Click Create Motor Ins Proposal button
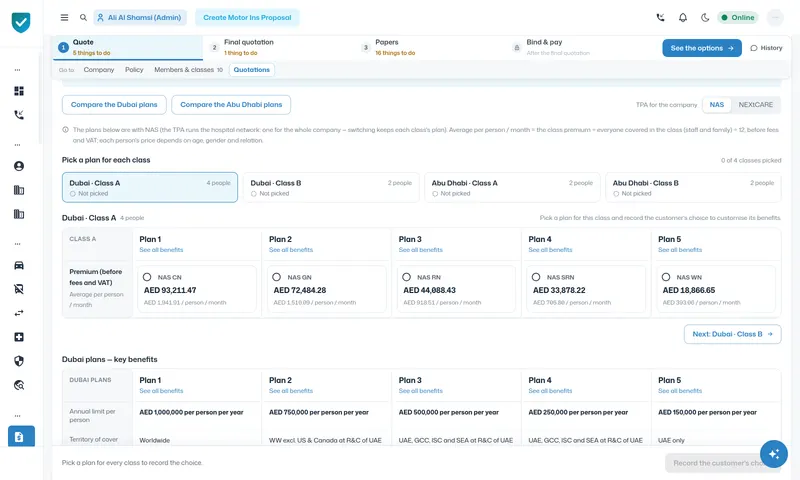The image size is (800, 480). point(247,17)
